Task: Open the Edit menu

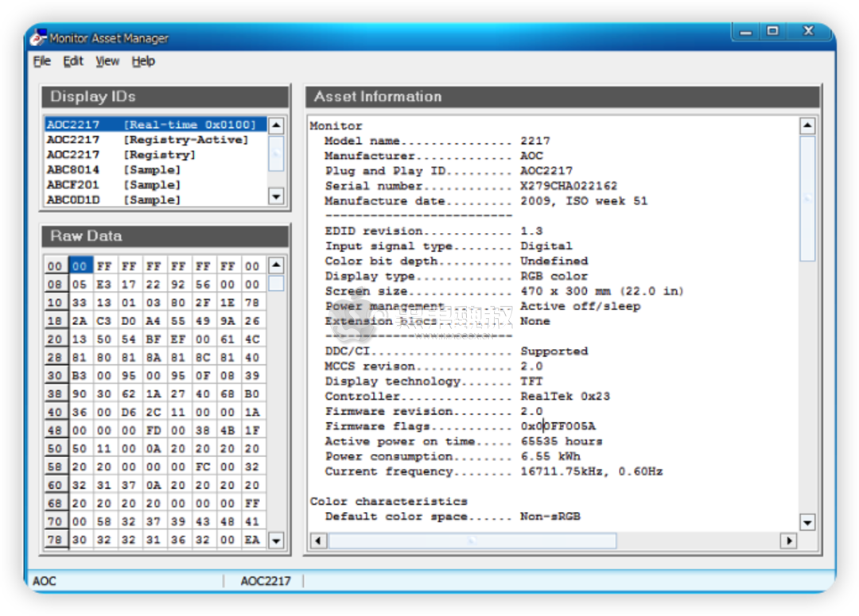Action: pos(72,61)
